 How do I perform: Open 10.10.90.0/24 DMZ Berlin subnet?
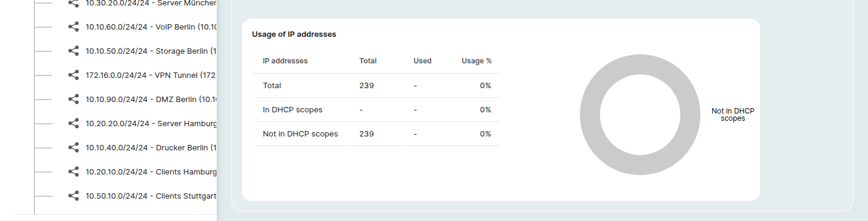click(151, 99)
